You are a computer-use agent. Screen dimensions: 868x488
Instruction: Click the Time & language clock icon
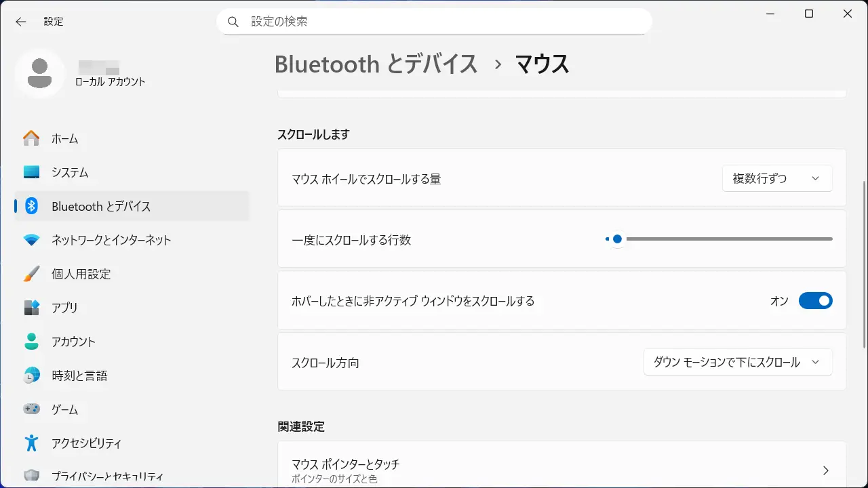coord(31,375)
